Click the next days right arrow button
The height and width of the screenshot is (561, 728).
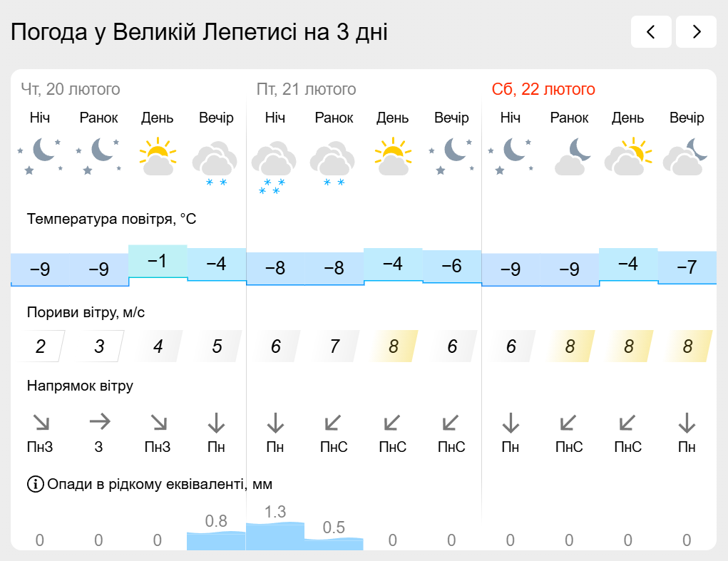(697, 31)
